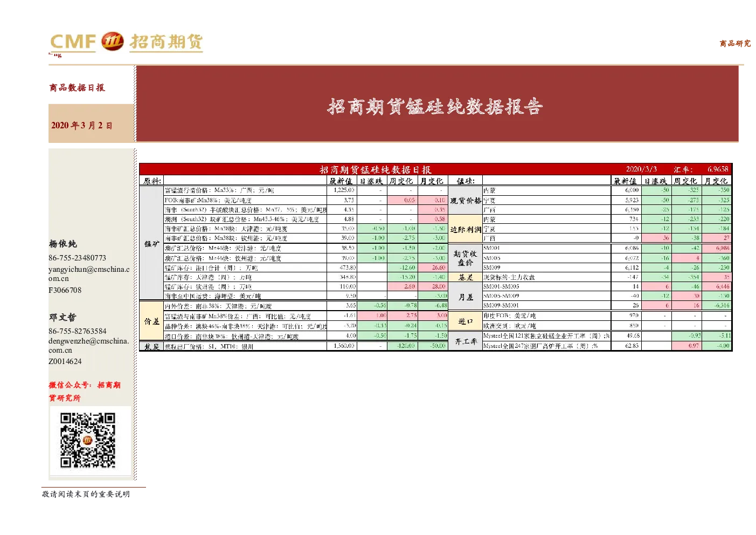Click the 焦炭 category cell
This screenshot has width=756, height=535.
(152, 346)
